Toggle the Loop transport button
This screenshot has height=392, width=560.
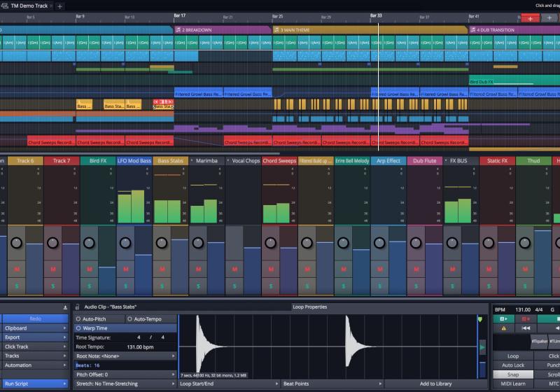click(x=513, y=356)
